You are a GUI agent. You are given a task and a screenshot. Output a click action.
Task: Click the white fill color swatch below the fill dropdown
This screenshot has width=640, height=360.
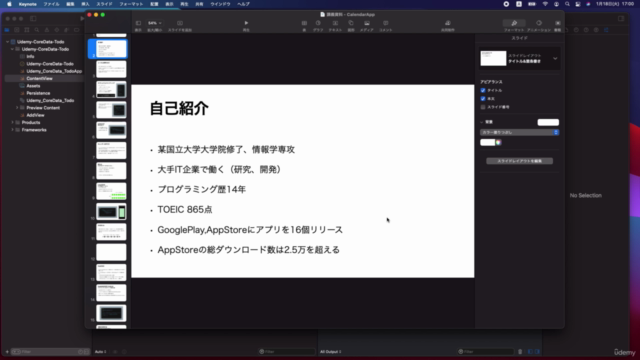coord(488,142)
